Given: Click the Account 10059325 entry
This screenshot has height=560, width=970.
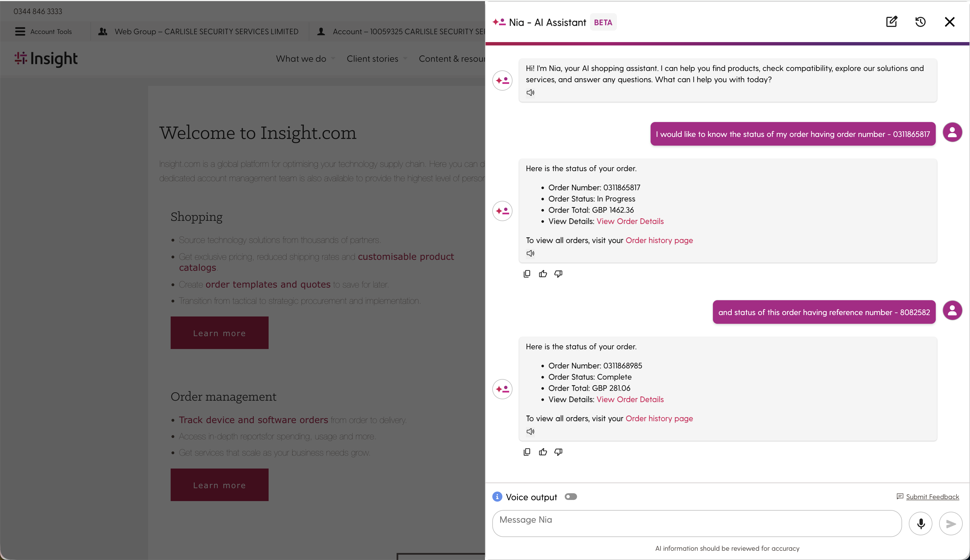Looking at the screenshot, I should 401,31.
